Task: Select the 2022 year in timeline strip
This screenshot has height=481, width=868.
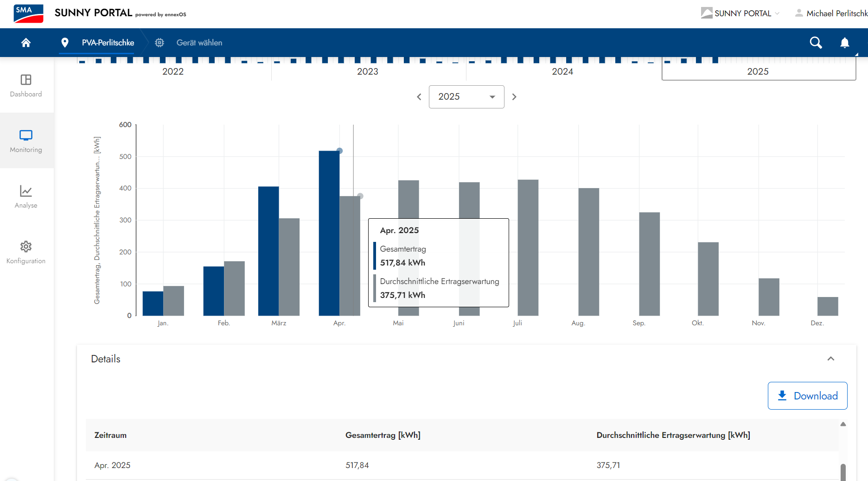Action: [172, 71]
